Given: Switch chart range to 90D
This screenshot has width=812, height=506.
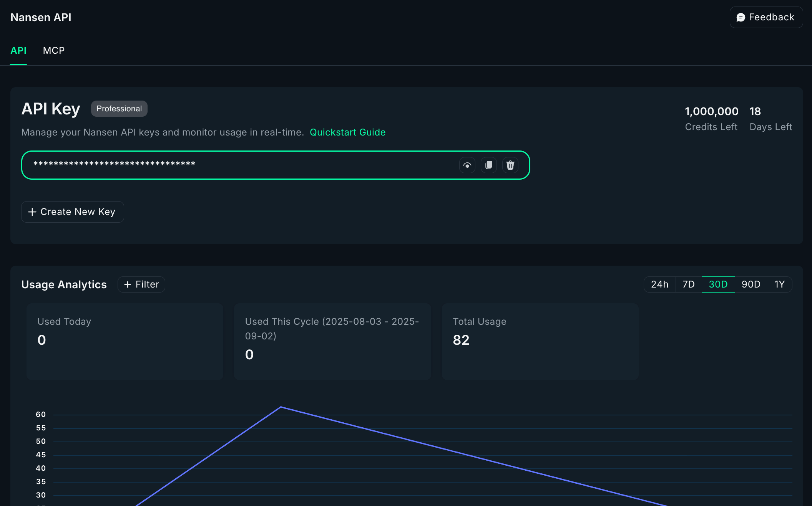Looking at the screenshot, I should tap(751, 284).
